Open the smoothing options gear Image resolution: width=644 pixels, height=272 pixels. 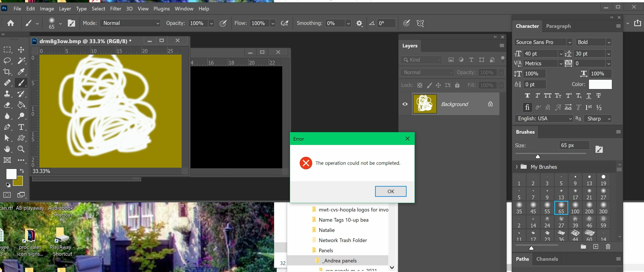click(x=359, y=23)
